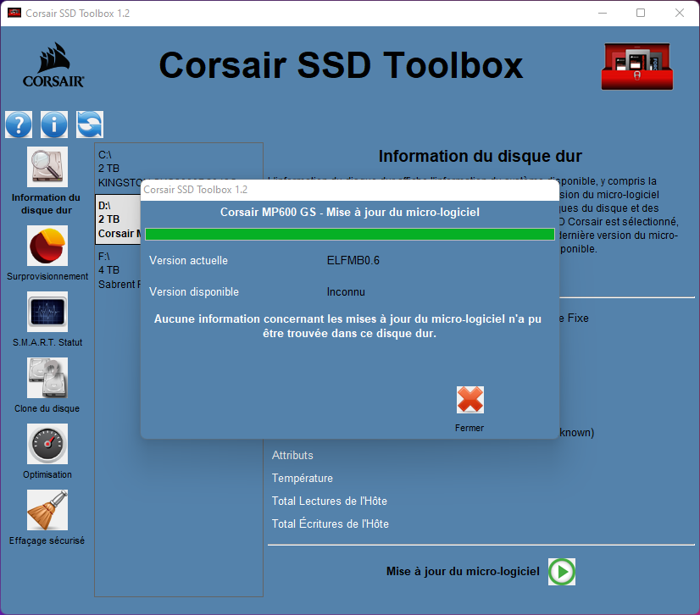The width and height of the screenshot is (700, 615).
Task: Start firmware update with green play icon
Action: (x=562, y=572)
